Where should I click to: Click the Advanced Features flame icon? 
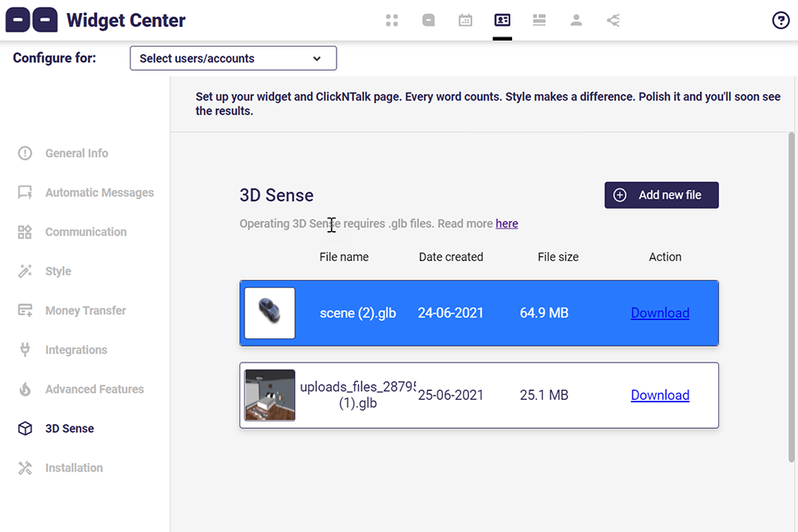click(25, 389)
